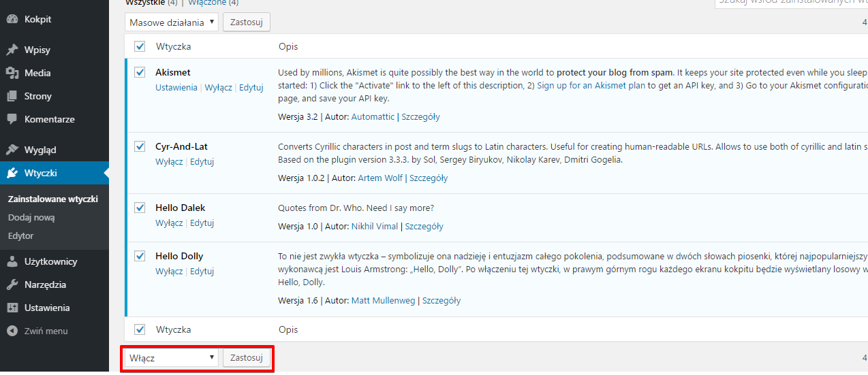868x375 pixels.
Task: Click Wyłącz under Hello Dalek
Action: point(169,223)
